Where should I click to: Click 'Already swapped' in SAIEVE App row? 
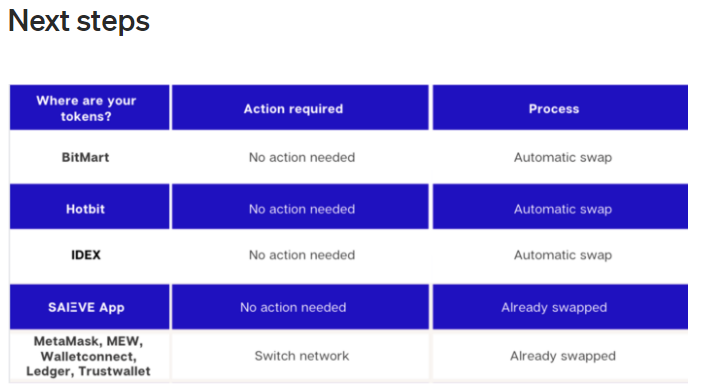point(554,307)
